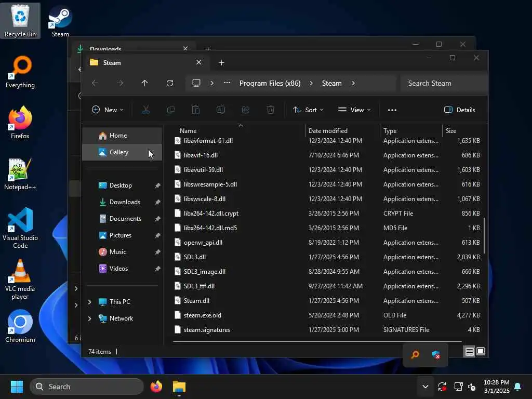Click the Delete trash icon

(270, 110)
